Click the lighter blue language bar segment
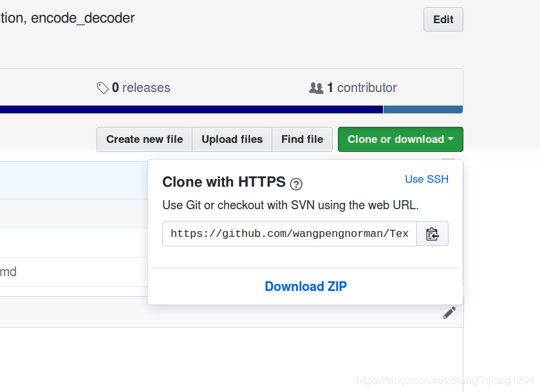Image resolution: width=540 pixels, height=392 pixels. click(x=423, y=109)
